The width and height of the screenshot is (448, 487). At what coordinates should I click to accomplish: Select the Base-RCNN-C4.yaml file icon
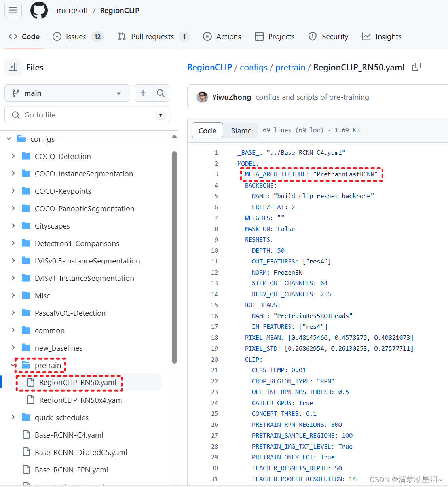click(27, 435)
